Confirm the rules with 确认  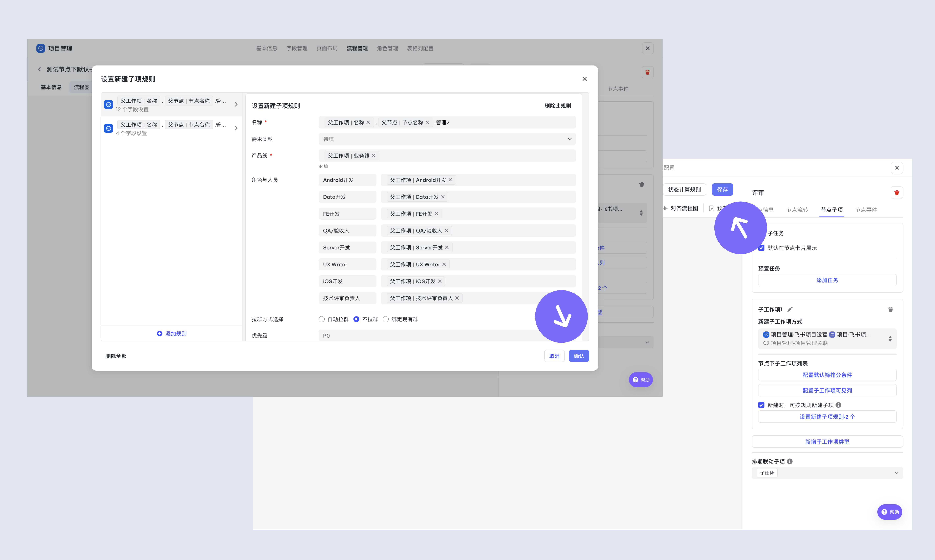[x=579, y=356]
